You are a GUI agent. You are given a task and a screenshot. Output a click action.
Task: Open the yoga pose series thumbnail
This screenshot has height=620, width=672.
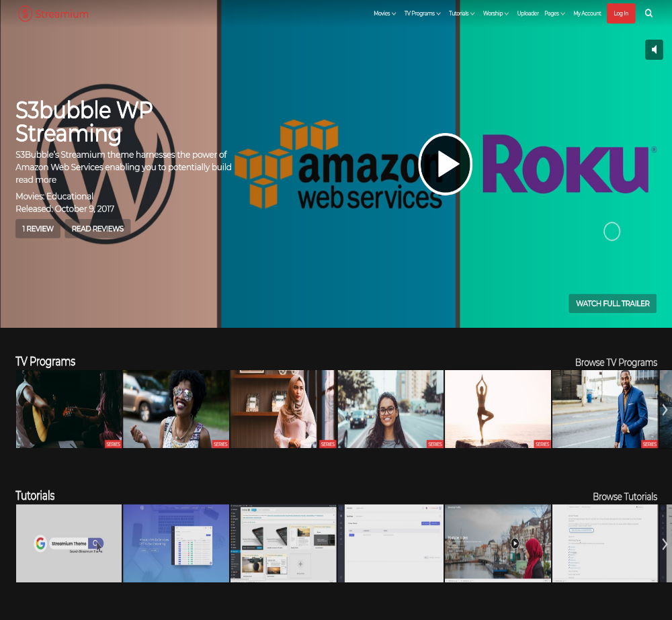click(497, 409)
